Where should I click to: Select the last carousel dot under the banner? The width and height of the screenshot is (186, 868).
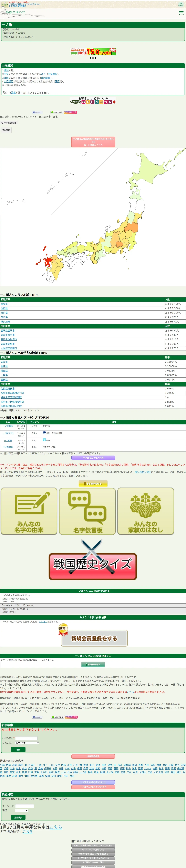95,58
